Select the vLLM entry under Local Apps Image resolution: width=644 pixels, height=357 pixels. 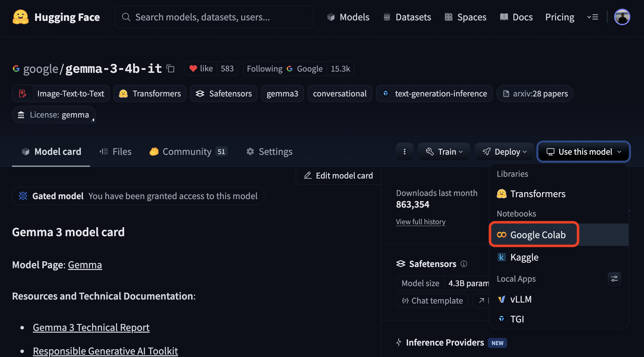coord(521,299)
